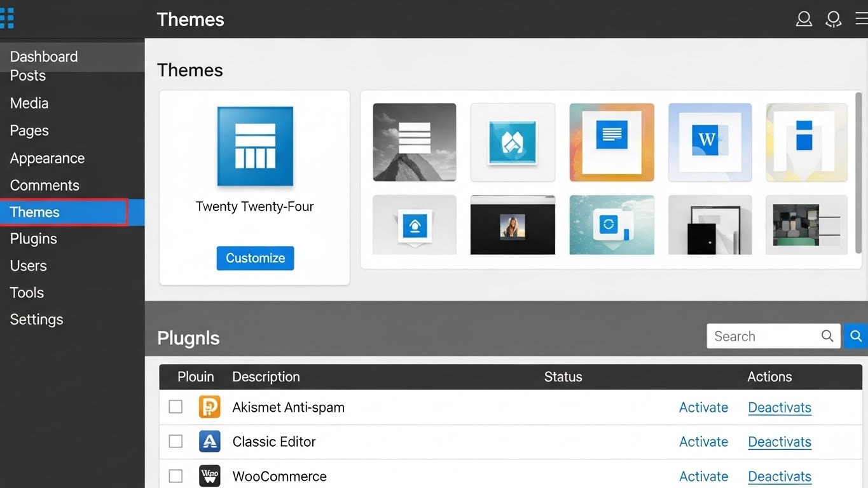
Task: Open Settings from the sidebar
Action: [x=36, y=319]
